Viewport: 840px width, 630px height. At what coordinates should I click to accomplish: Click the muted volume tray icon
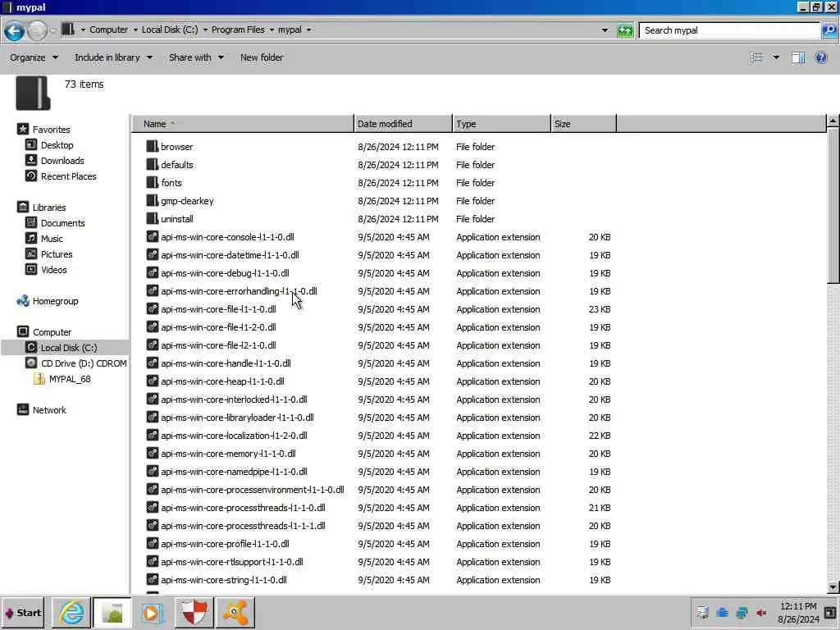coord(761,612)
